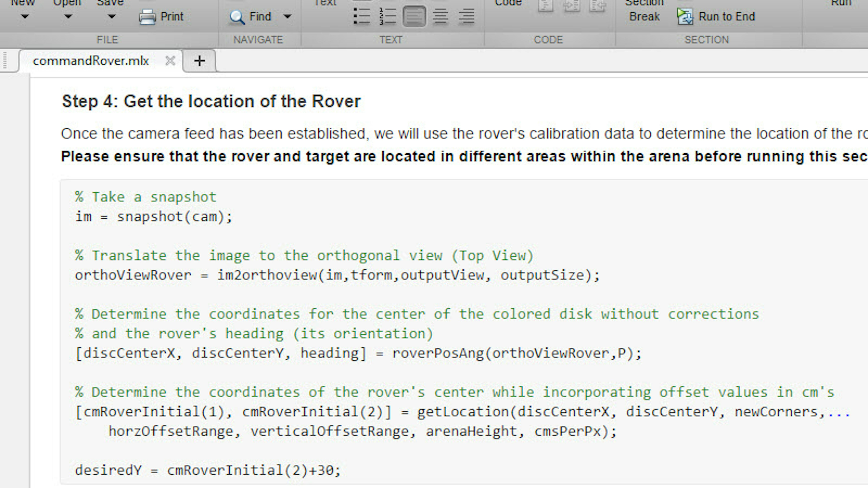Viewport: 868px width, 488px height.
Task: Click the 'desiredY = cmRoverInitial(2)+30;' line
Action: coord(208,471)
